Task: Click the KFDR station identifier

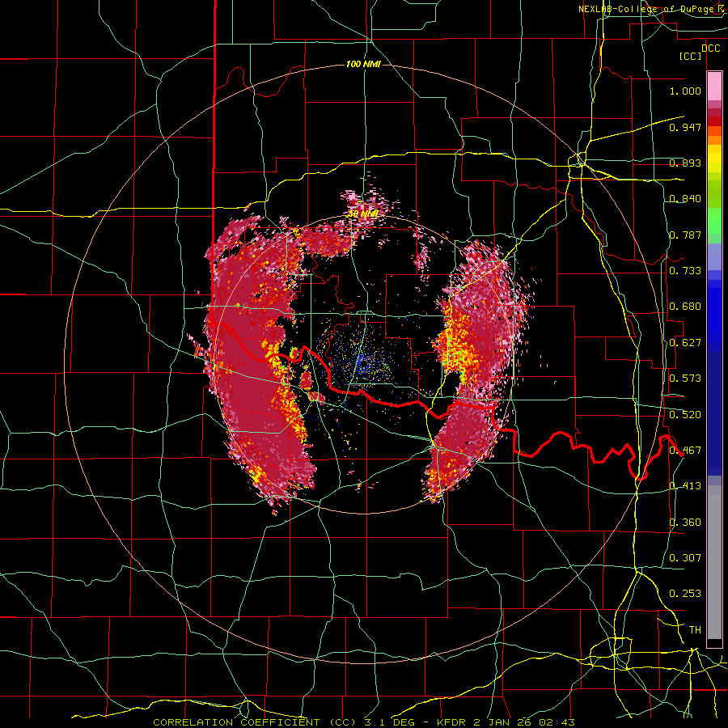Action: (x=453, y=722)
